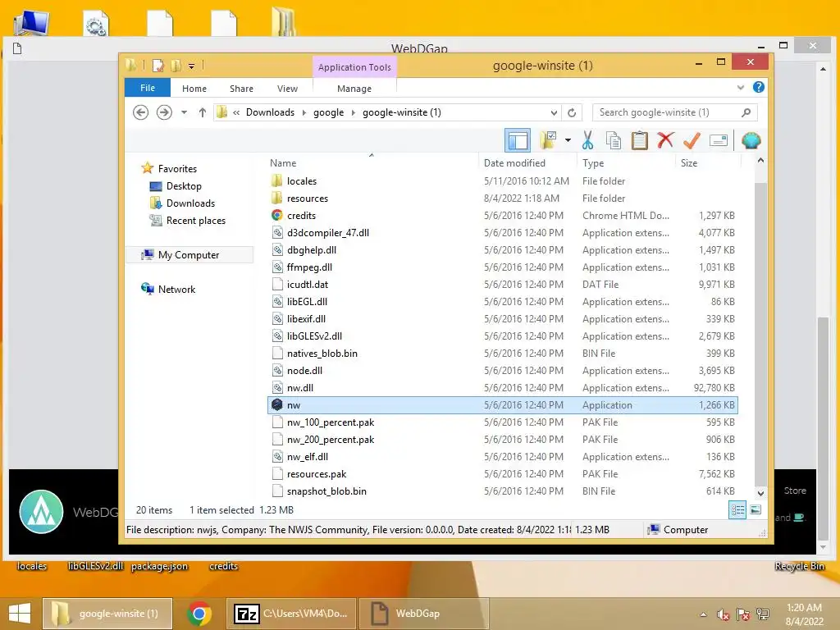
Task: Click the New folder quick access icon
Action: 176,66
